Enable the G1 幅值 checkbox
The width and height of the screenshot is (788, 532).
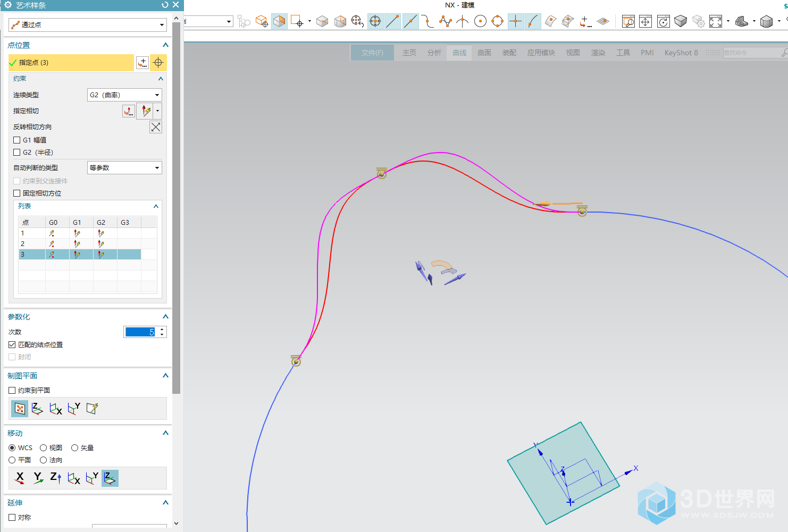(x=17, y=140)
